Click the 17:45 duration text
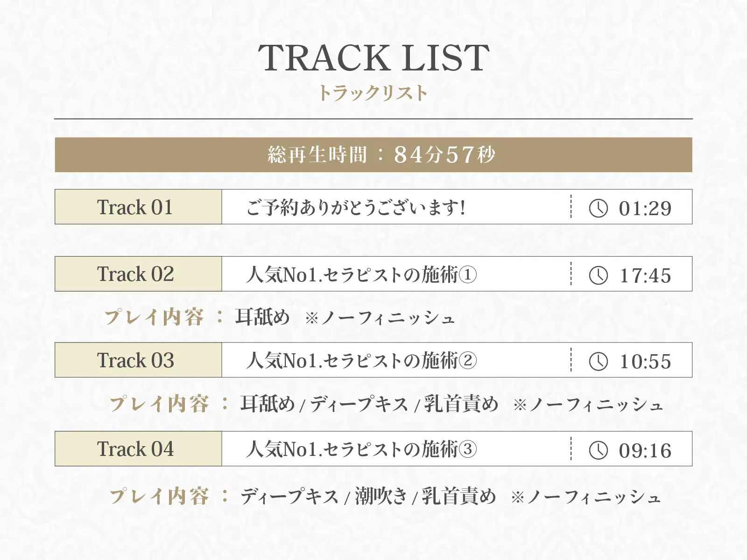The width and height of the screenshot is (747, 560). tap(645, 276)
